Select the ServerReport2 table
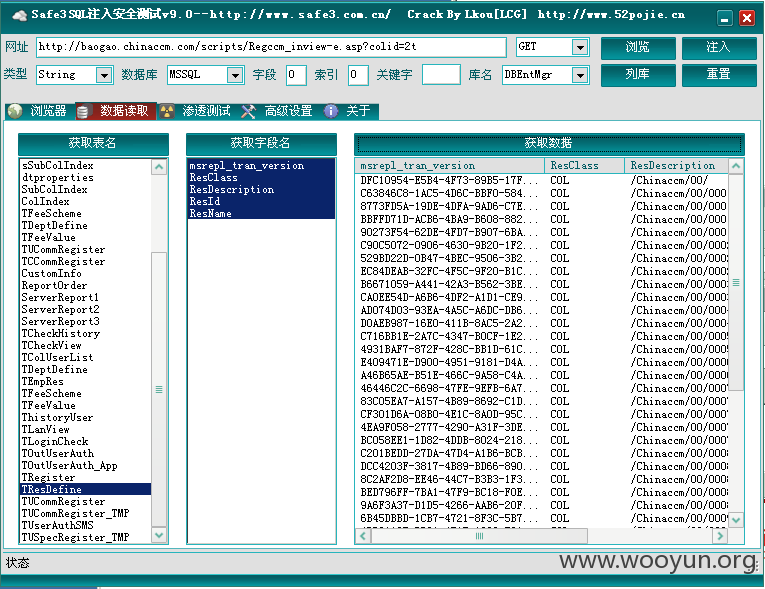Image resolution: width=765 pixels, height=589 pixels. [85, 309]
